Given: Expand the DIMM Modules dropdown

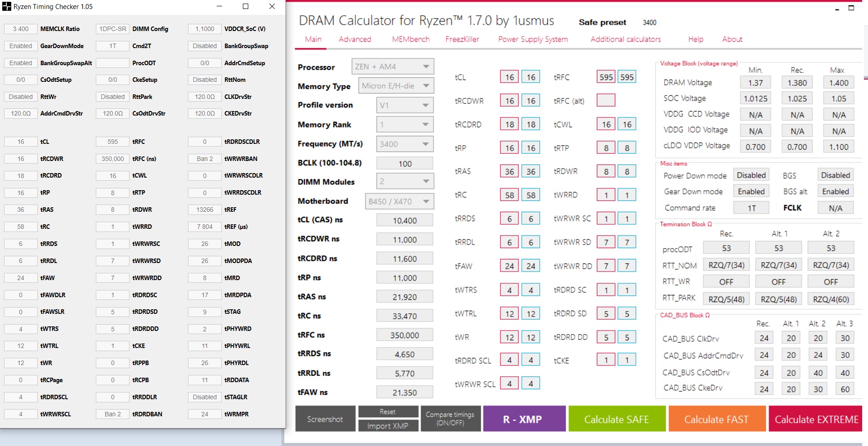Looking at the screenshot, I should click(405, 181).
